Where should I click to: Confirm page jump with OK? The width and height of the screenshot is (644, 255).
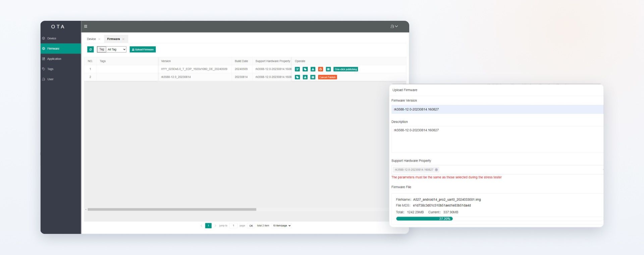coord(251,226)
